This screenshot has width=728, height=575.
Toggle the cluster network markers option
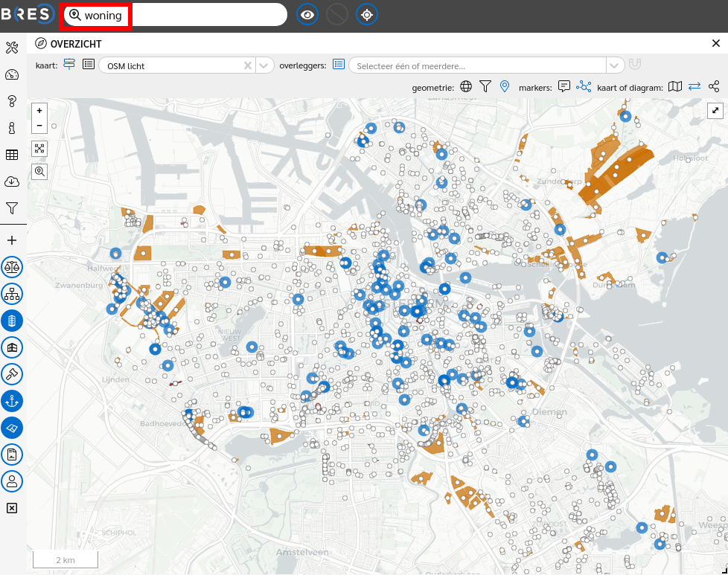click(x=584, y=87)
